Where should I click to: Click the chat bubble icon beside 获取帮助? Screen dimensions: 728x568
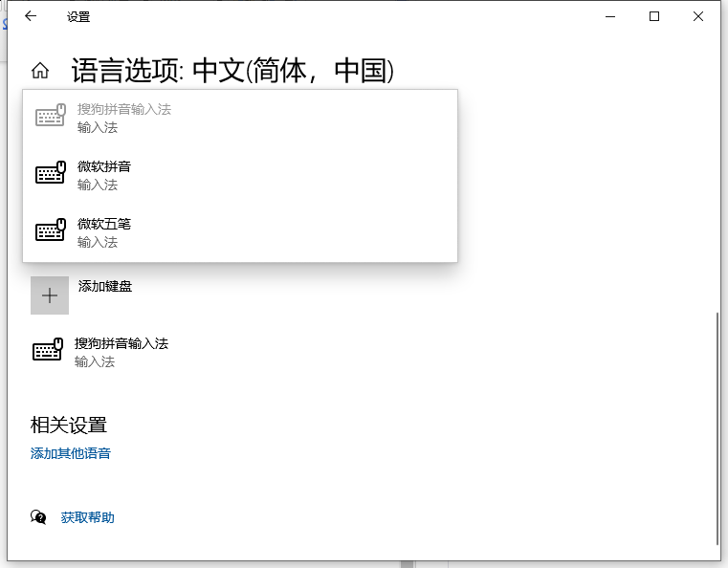[x=38, y=517]
